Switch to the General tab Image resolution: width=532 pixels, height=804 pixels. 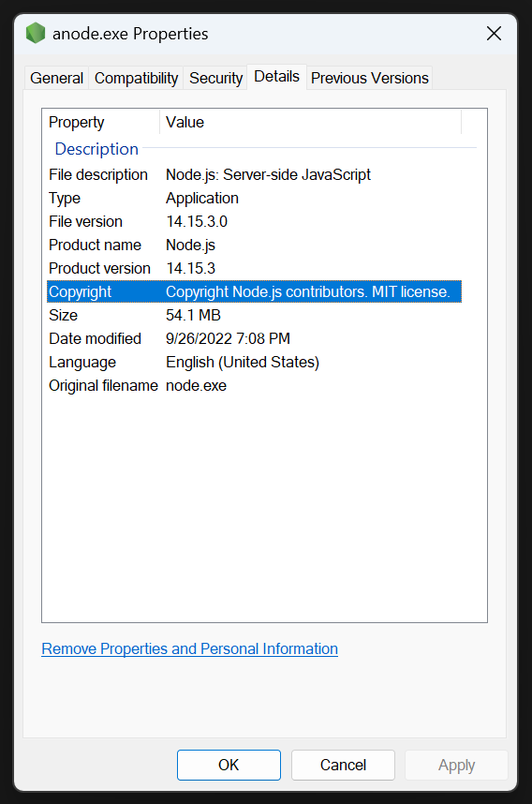(x=56, y=78)
